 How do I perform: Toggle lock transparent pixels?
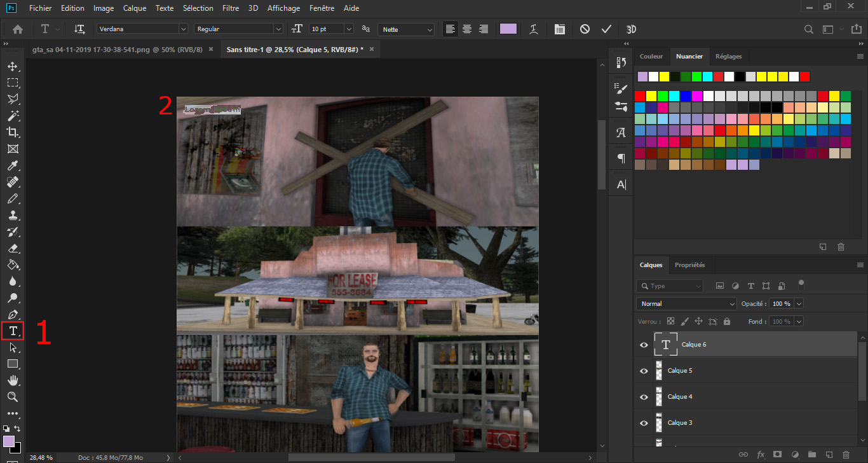(x=670, y=322)
